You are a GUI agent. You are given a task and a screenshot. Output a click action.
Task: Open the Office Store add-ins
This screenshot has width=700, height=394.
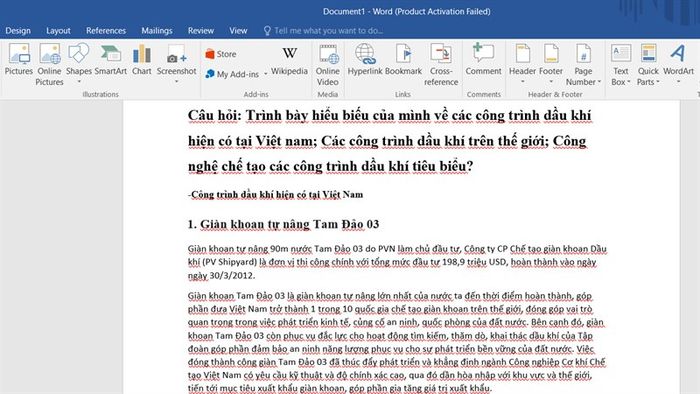[x=221, y=54]
